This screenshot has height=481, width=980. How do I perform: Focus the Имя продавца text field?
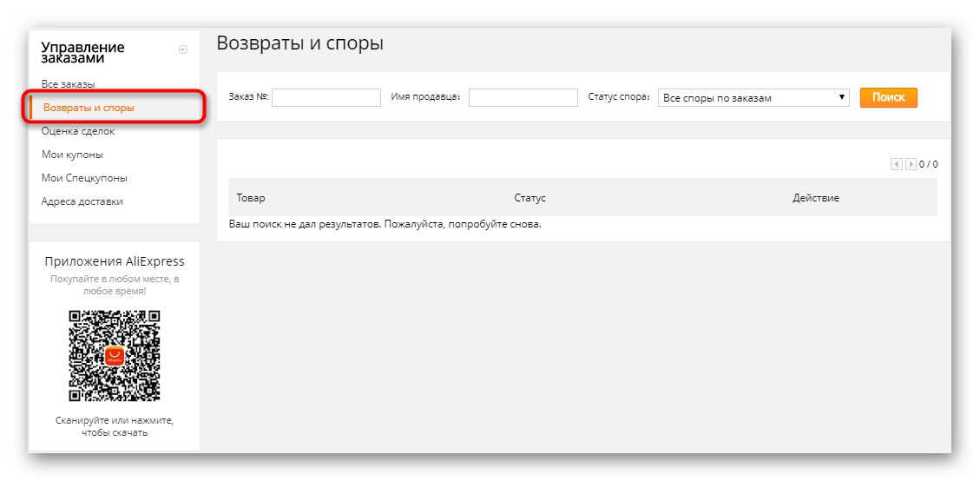[523, 97]
